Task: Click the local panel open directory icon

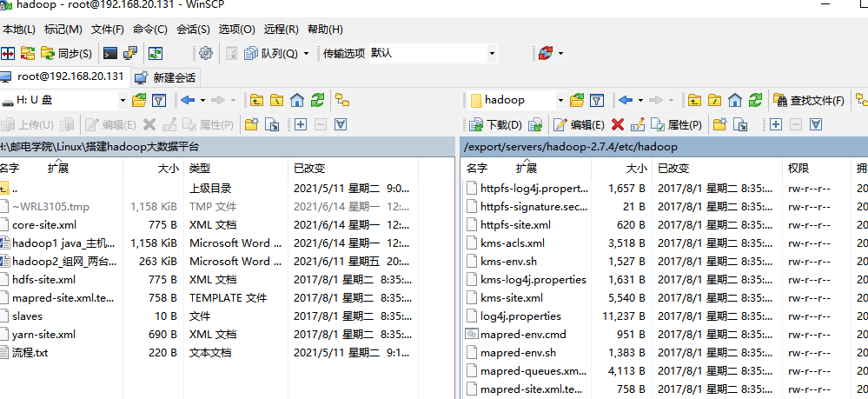Action: pyautogui.click(x=139, y=100)
